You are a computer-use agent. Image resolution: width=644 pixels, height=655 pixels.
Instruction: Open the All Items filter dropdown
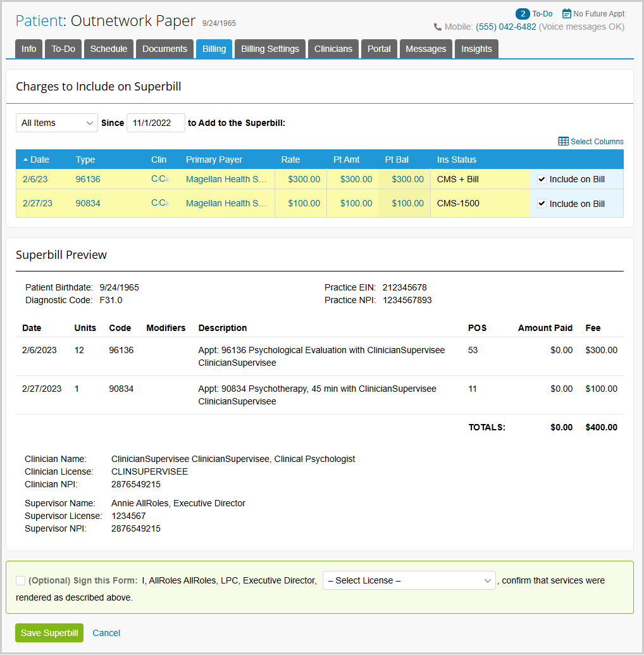57,123
